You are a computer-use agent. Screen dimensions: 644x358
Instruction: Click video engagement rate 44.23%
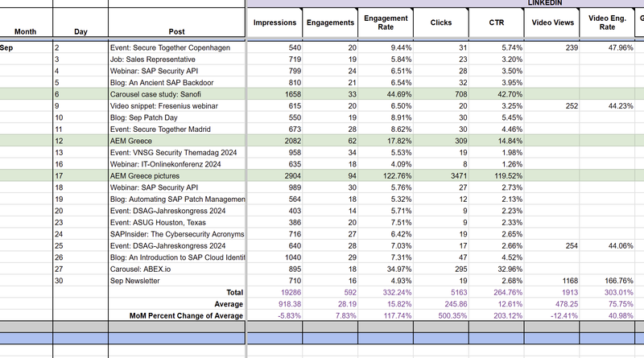click(607, 106)
